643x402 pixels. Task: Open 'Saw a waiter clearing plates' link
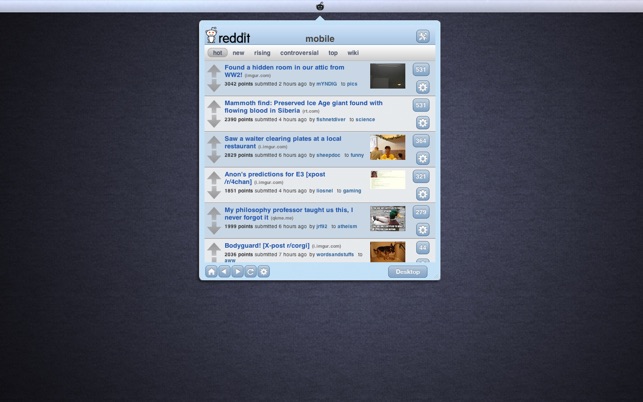point(283,142)
